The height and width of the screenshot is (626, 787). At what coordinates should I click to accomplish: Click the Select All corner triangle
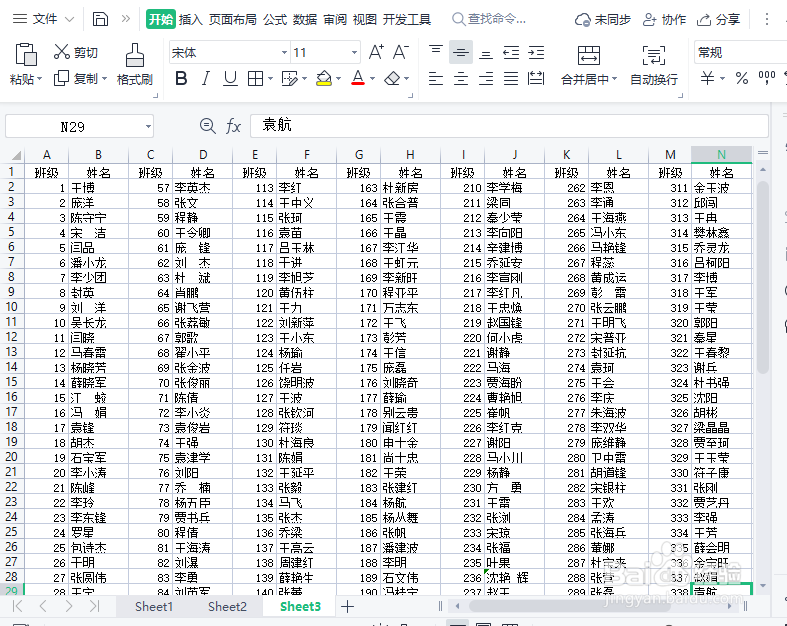(x=16, y=155)
